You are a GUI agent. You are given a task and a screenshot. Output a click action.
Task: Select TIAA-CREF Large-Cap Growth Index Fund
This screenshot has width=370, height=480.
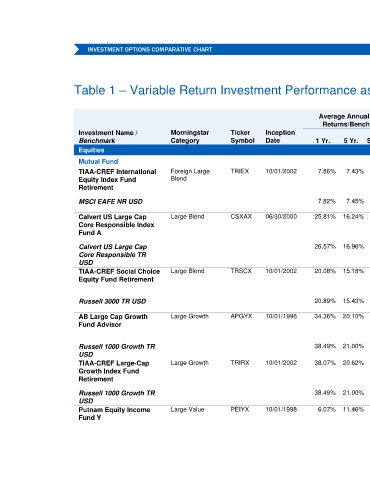[114, 371]
